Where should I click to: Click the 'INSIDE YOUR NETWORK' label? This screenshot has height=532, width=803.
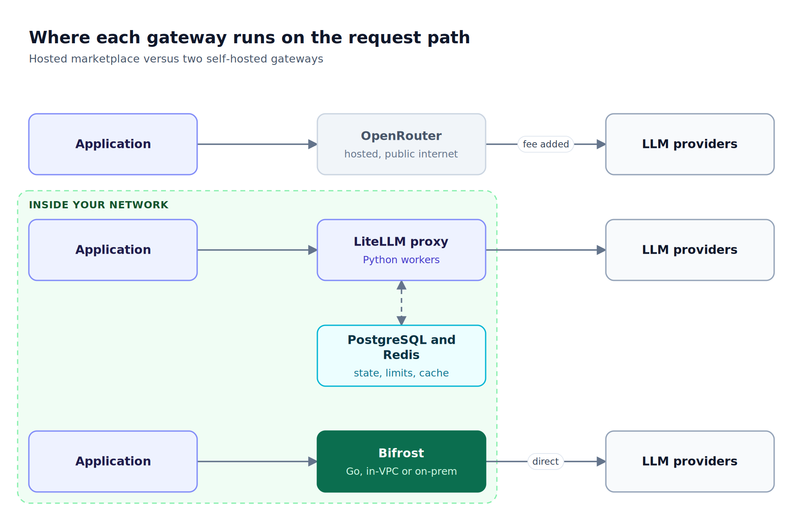coord(99,205)
